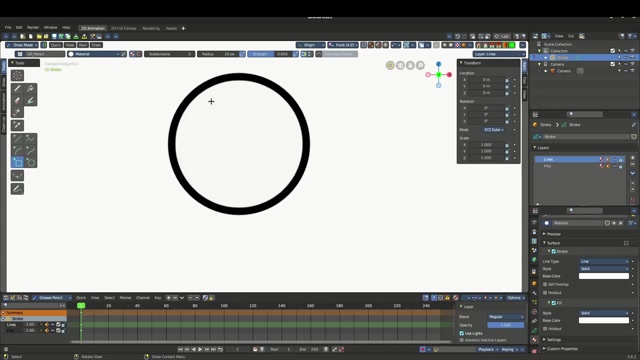The image size is (640, 360).
Task: Open the Draw Mode dropdown
Action: [22, 45]
